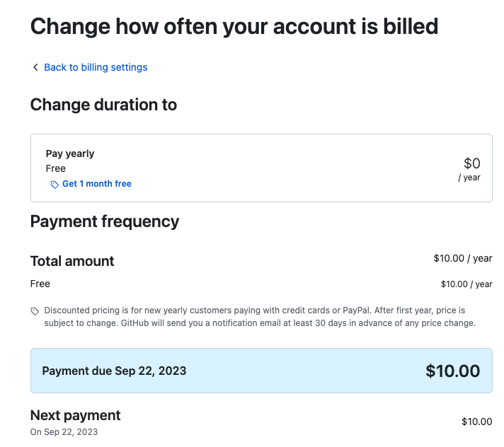Image resolution: width=504 pixels, height=447 pixels.
Task: Click the $10.00 / year total amount value
Action: click(463, 258)
